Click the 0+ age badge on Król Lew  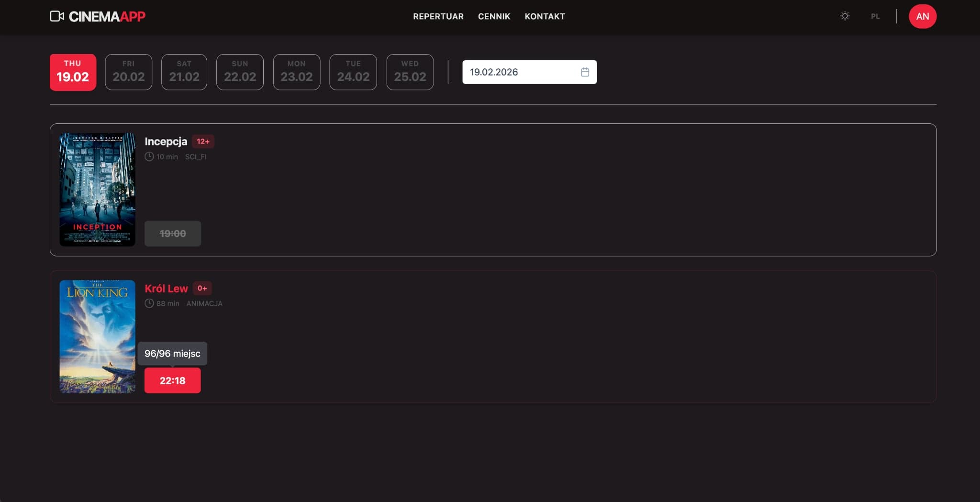tap(202, 288)
